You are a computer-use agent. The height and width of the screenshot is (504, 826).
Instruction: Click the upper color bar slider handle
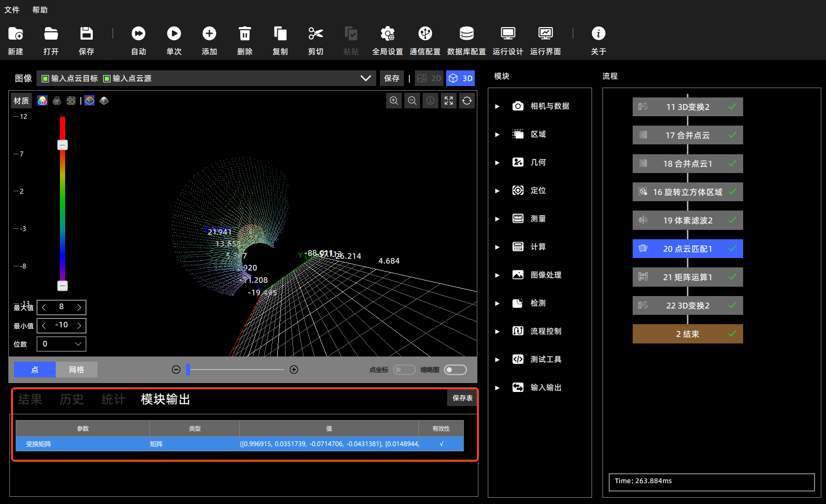point(63,145)
